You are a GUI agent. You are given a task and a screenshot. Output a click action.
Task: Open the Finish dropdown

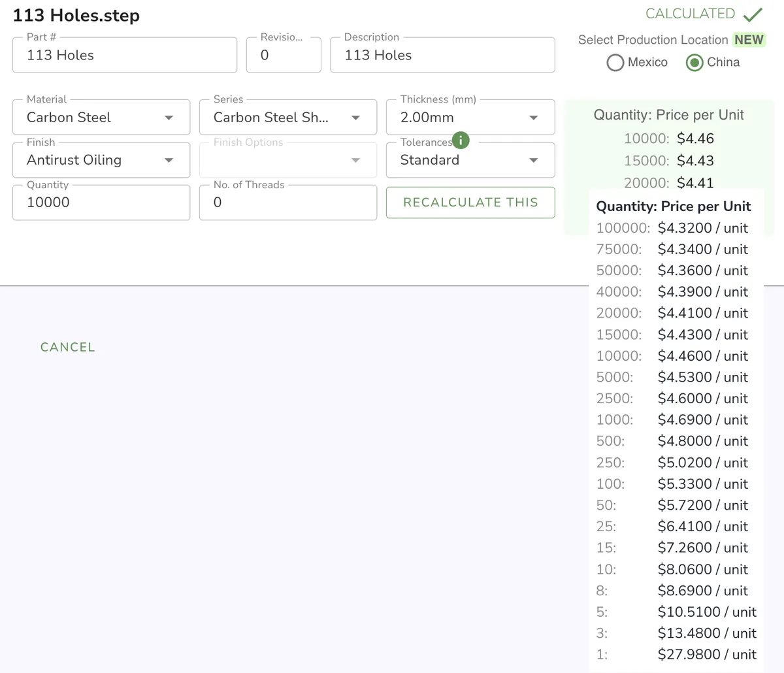pos(101,160)
